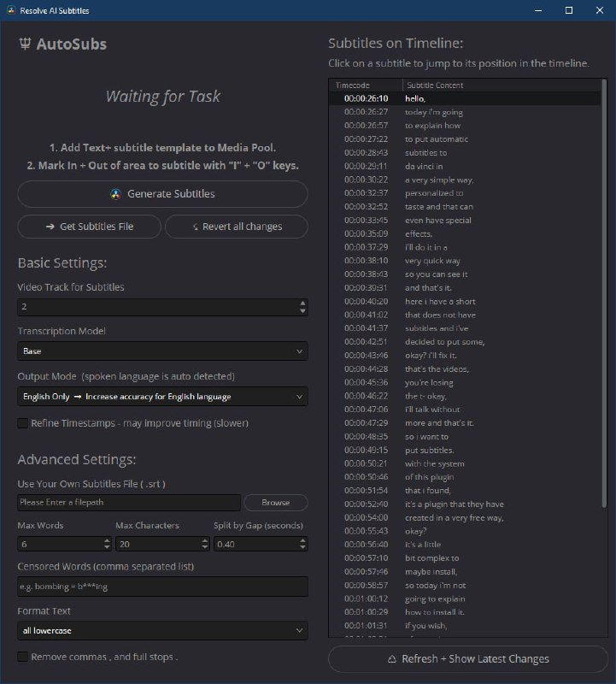Click the Video Track stepper arrows

click(x=302, y=306)
